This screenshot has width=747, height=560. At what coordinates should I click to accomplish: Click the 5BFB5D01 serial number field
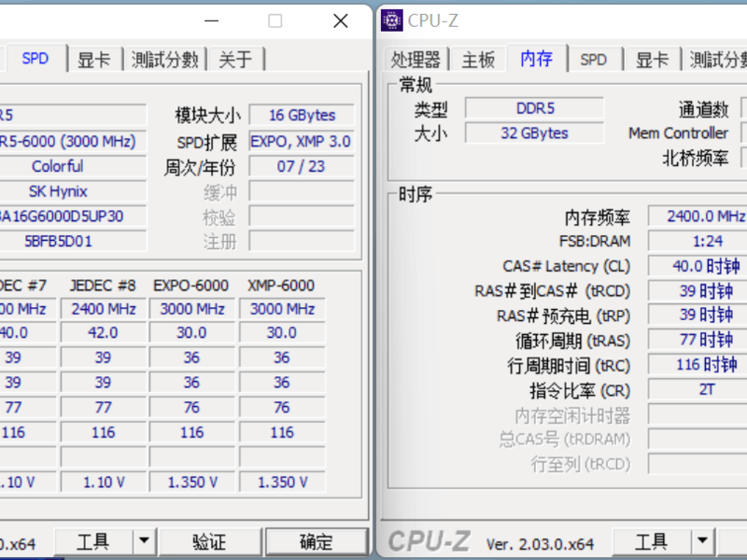(x=73, y=242)
